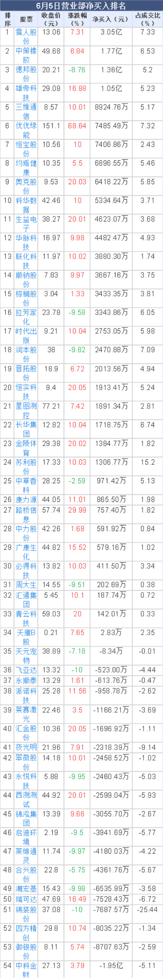Open the 中策橡胶 stock link
This screenshot has height=980, width=163.
pos(26,55)
